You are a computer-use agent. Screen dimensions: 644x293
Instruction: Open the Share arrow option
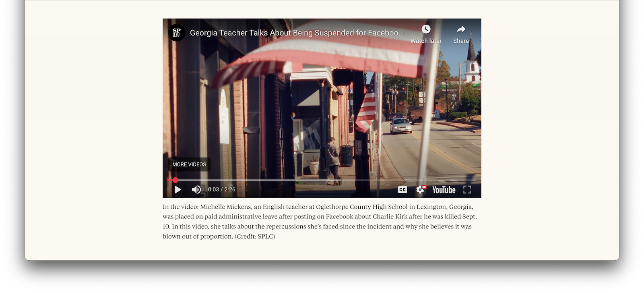tap(461, 29)
